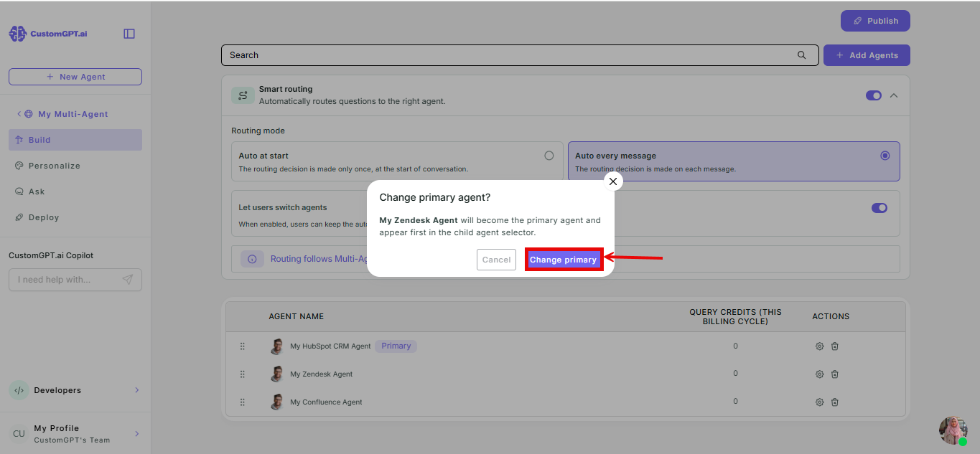980x454 pixels.
Task: Click the routing info icon
Action: click(252, 259)
